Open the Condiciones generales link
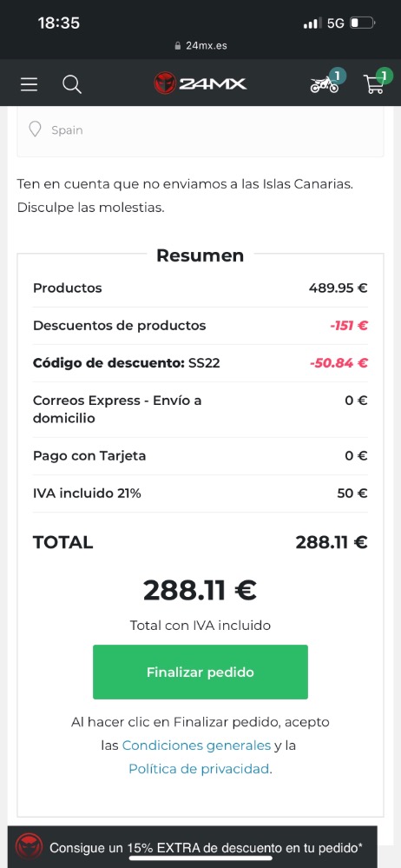The height and width of the screenshot is (868, 401). pyautogui.click(x=196, y=745)
